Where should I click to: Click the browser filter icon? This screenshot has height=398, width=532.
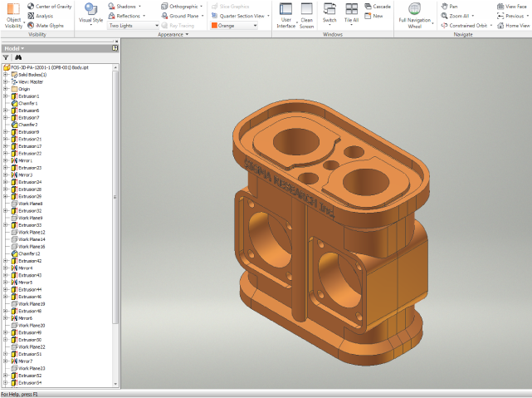(x=6, y=57)
